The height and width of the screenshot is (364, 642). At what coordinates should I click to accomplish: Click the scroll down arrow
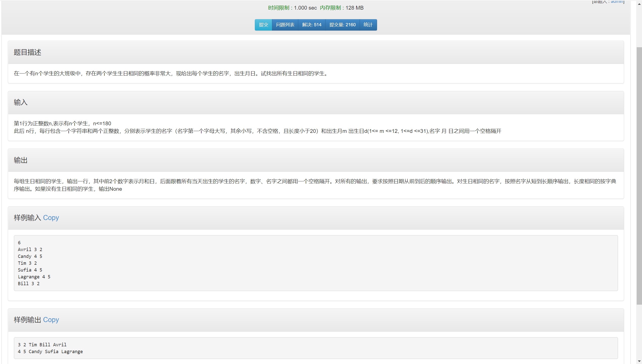pyautogui.click(x=639, y=361)
